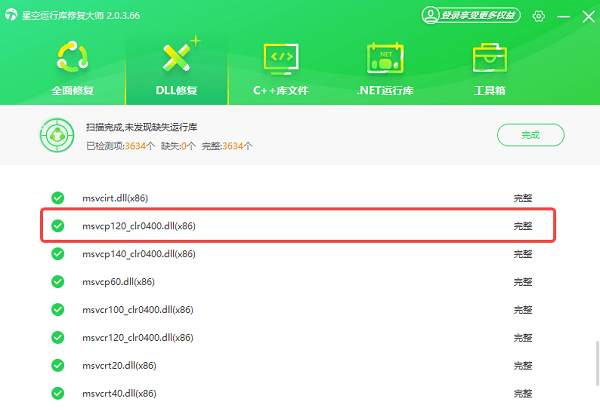Click the green scan status radar icon
Image resolution: width=600 pixels, height=411 pixels.
[x=55, y=135]
